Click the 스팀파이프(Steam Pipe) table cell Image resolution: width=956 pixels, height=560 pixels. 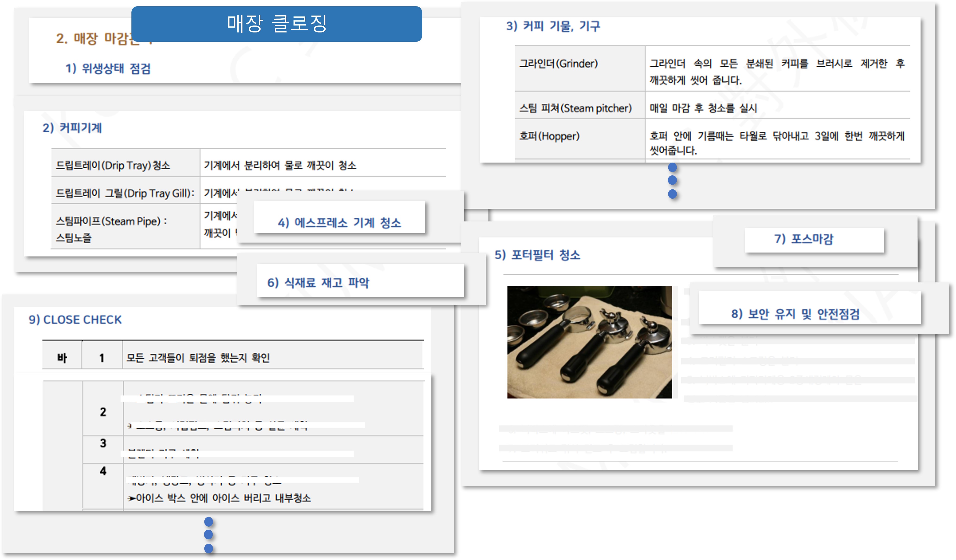click(x=111, y=221)
